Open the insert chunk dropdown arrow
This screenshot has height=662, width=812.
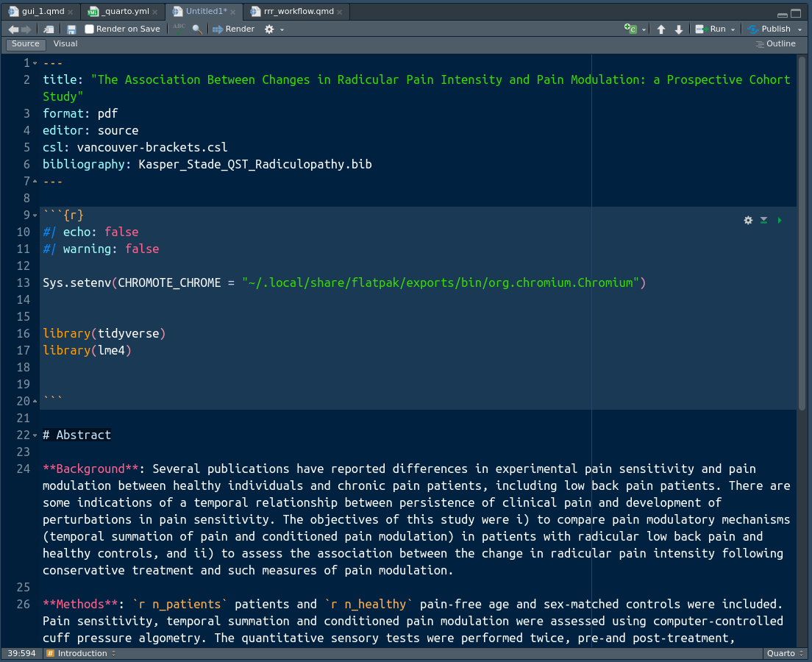coord(644,30)
